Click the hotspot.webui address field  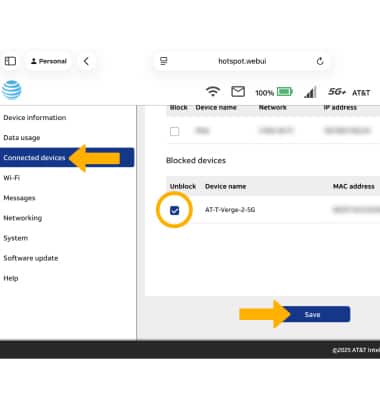click(242, 61)
